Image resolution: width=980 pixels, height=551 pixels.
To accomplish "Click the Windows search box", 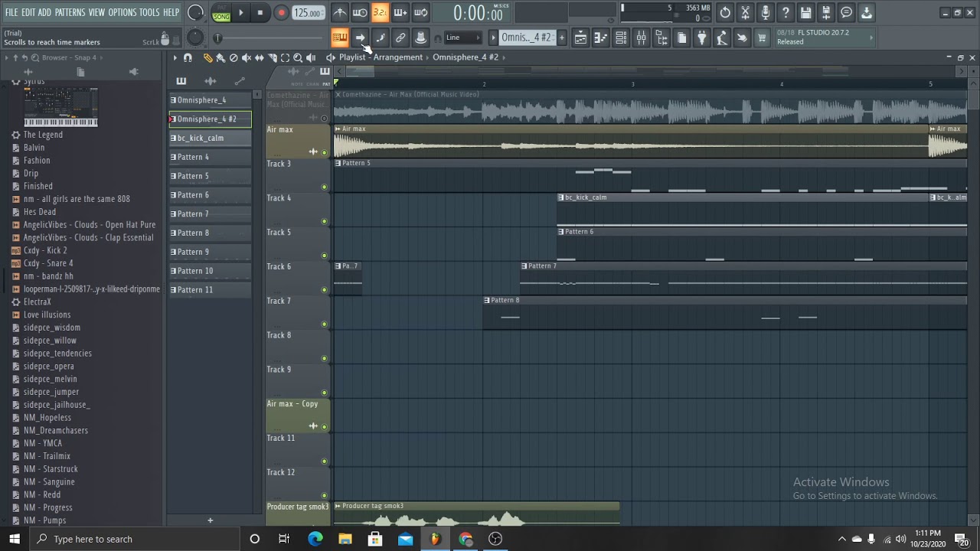I will 135,539.
